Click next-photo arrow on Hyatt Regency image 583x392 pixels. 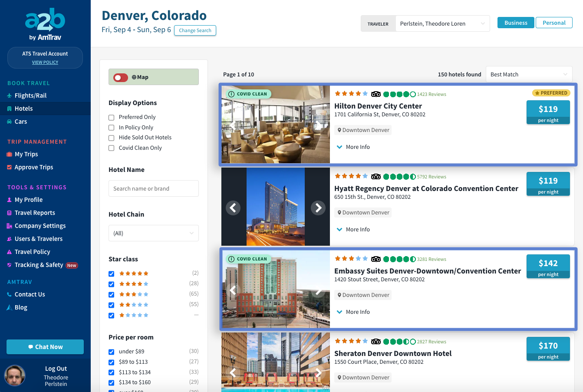pos(318,208)
